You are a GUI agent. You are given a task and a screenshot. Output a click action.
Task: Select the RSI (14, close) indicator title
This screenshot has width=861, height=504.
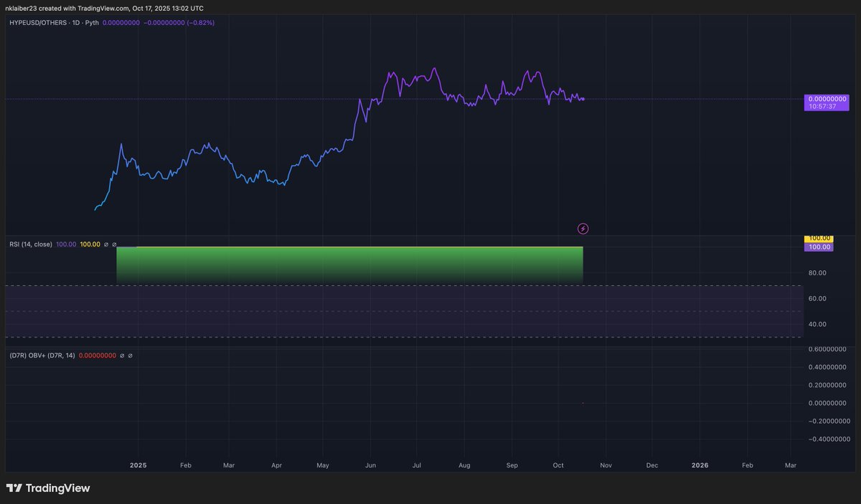click(30, 244)
